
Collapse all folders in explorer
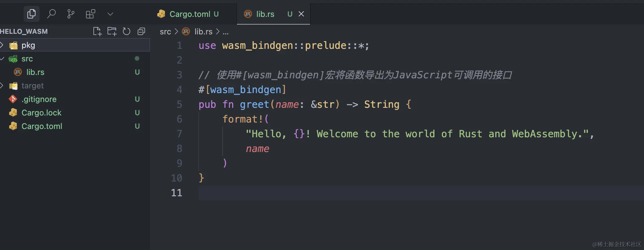[141, 31]
